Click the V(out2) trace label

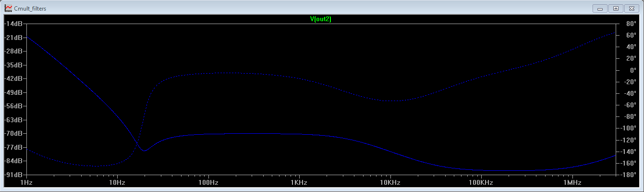pos(320,19)
